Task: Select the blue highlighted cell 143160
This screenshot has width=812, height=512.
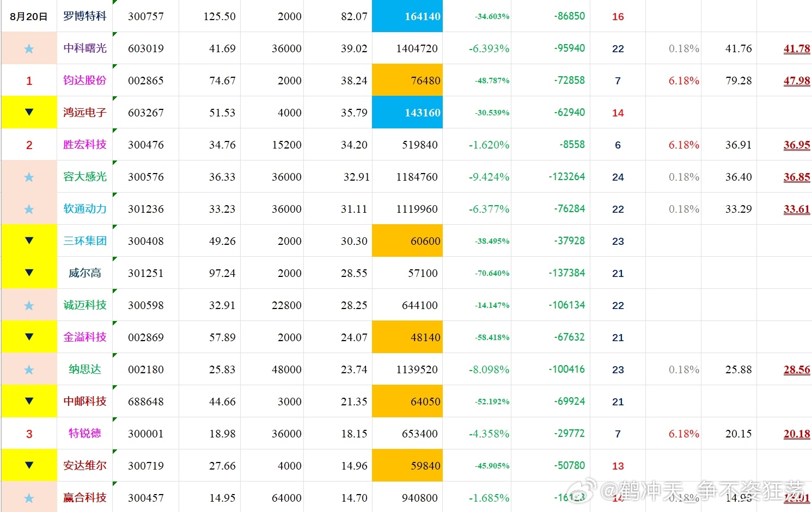Action: 407,113
